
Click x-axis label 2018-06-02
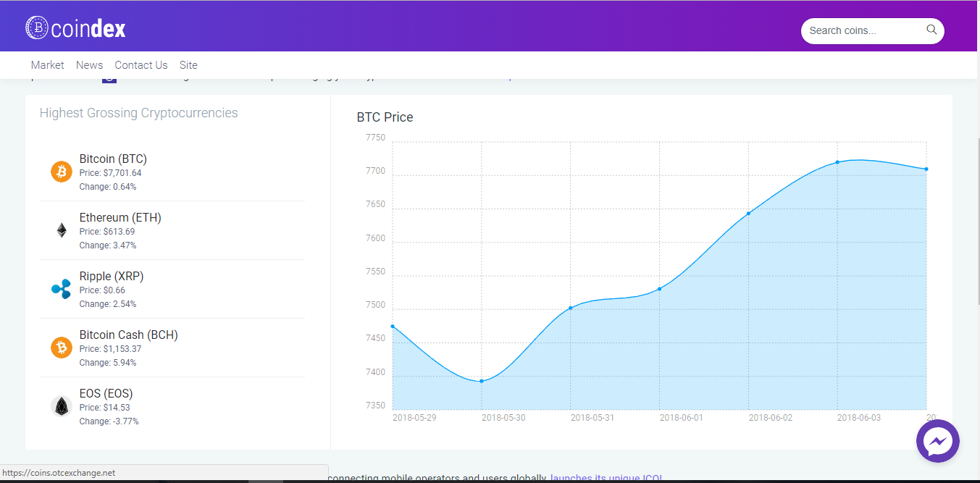point(771,418)
